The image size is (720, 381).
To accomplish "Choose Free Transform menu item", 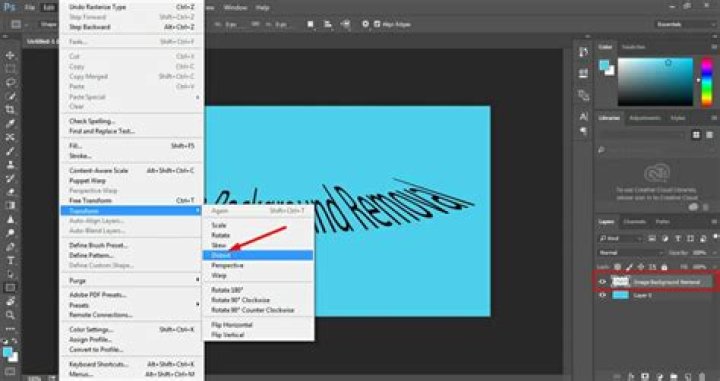I will [x=132, y=201].
